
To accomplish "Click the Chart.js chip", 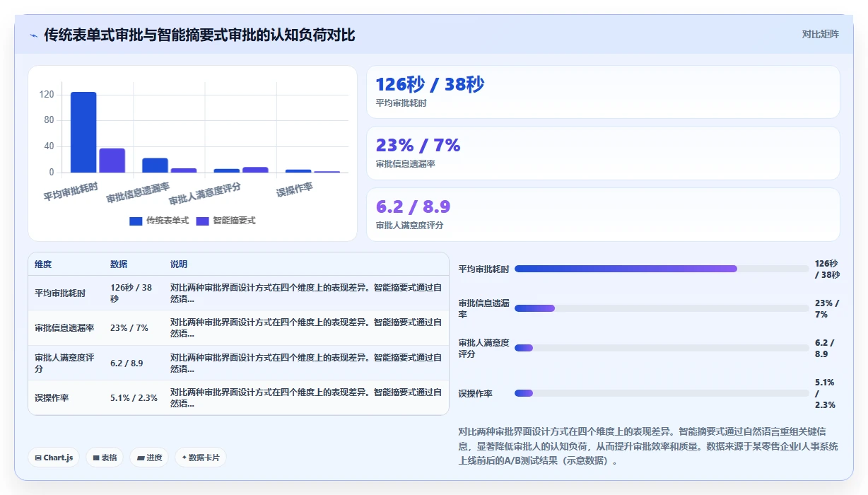I will pos(54,458).
